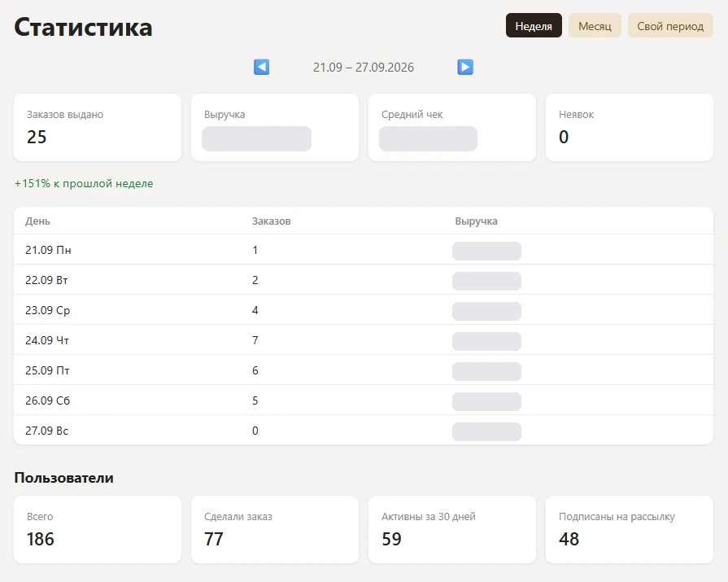Select the 27.09 Вс row

[x=364, y=430]
